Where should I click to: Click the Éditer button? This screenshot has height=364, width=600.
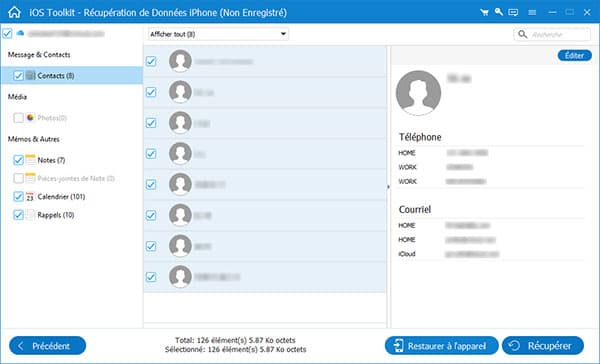point(574,55)
